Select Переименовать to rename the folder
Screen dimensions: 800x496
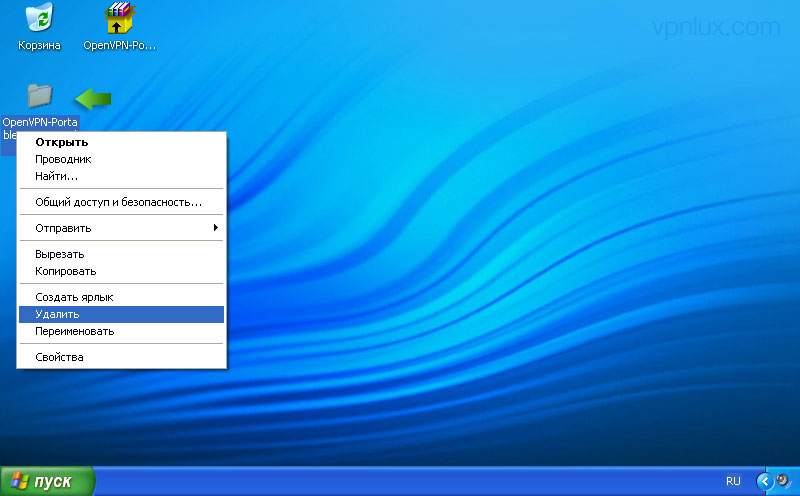(x=74, y=331)
